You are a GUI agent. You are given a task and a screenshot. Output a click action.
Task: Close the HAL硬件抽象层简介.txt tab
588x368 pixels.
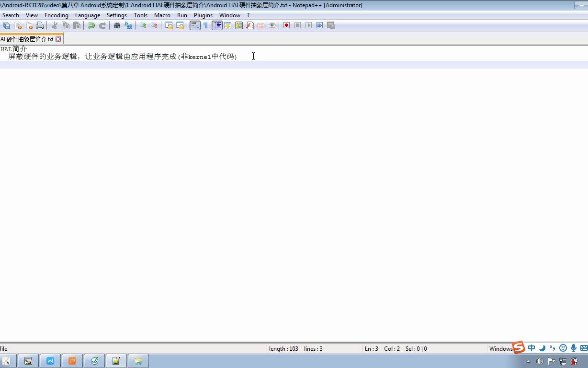click(x=58, y=39)
